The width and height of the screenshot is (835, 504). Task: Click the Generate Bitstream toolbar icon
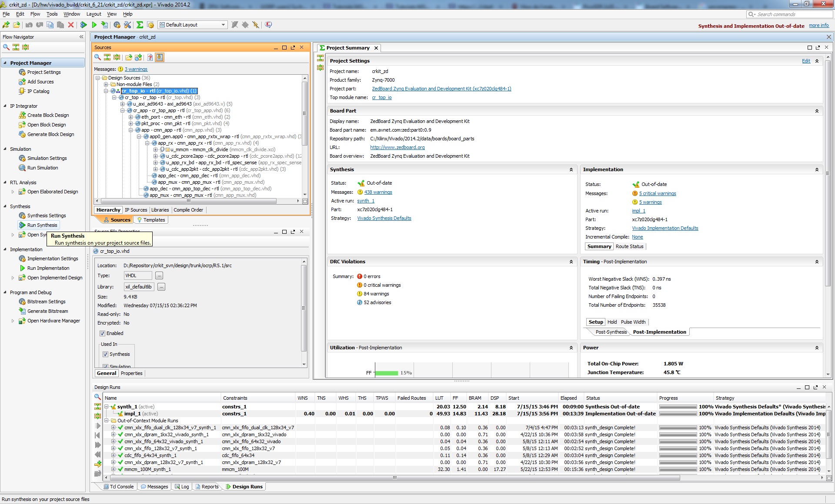click(104, 25)
